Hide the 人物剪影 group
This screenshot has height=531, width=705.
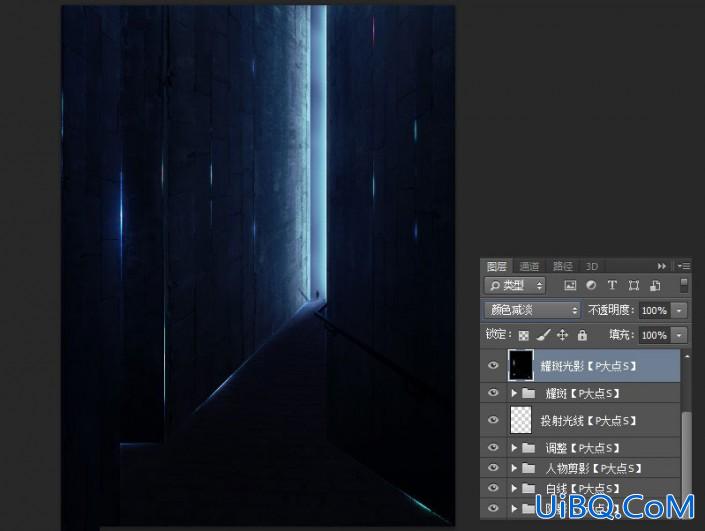[493, 468]
